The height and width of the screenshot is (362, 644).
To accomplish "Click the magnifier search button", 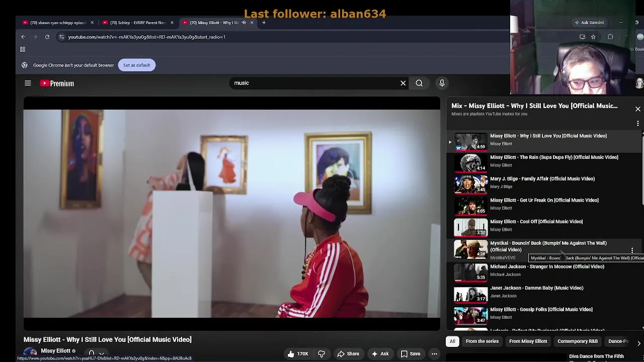I will point(419,83).
